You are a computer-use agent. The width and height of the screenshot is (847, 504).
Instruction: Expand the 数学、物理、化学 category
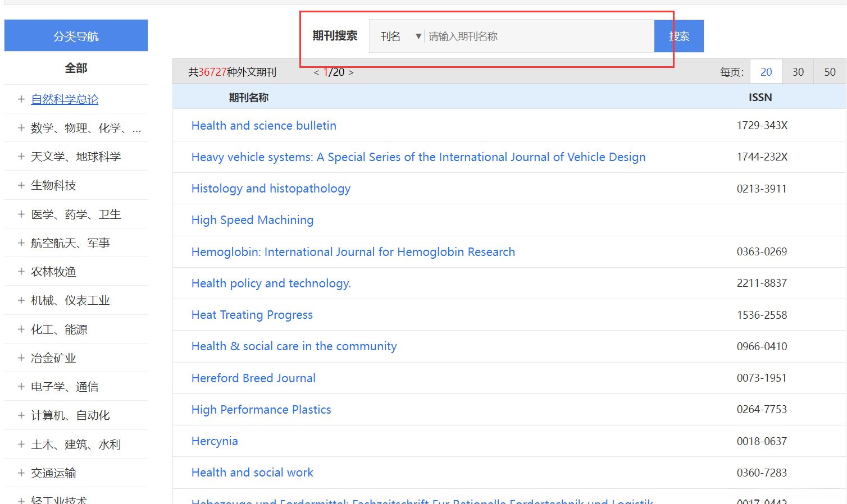21,128
